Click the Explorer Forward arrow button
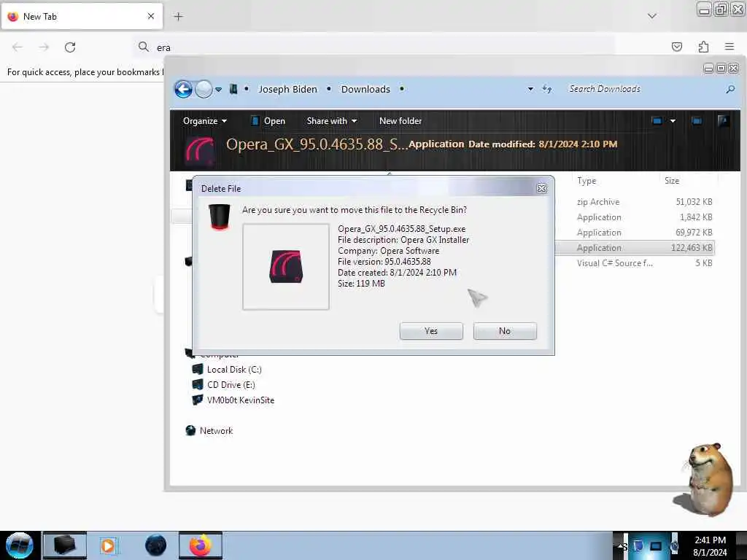 [204, 89]
